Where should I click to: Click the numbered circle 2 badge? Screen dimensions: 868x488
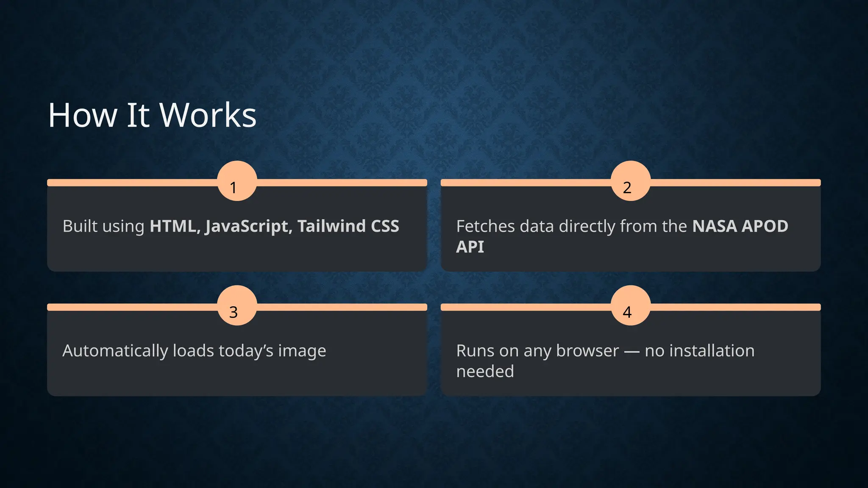[x=631, y=181]
